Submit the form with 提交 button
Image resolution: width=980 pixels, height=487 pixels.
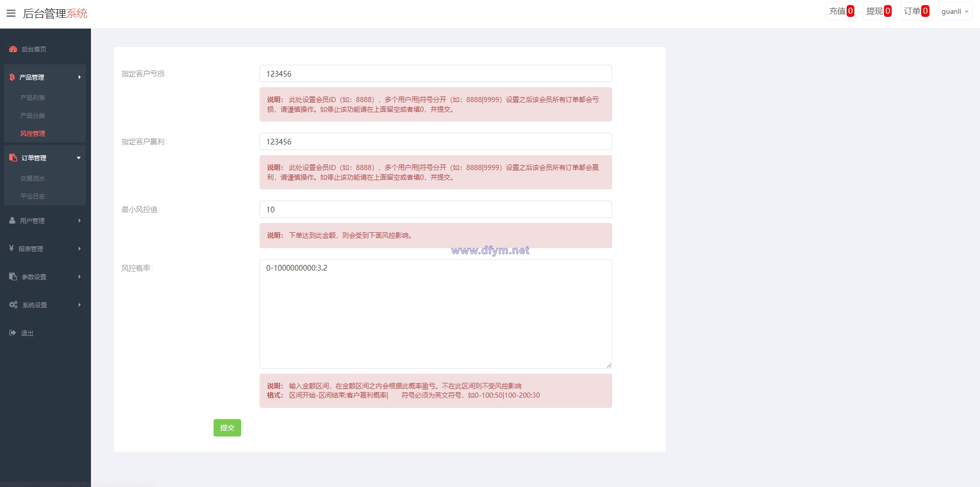click(227, 428)
